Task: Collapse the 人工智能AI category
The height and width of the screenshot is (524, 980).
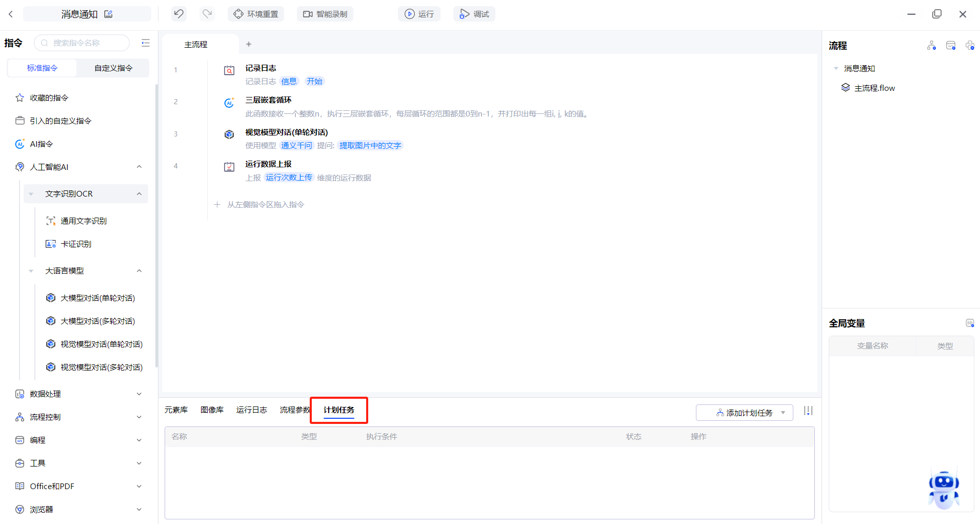Action: tap(139, 167)
